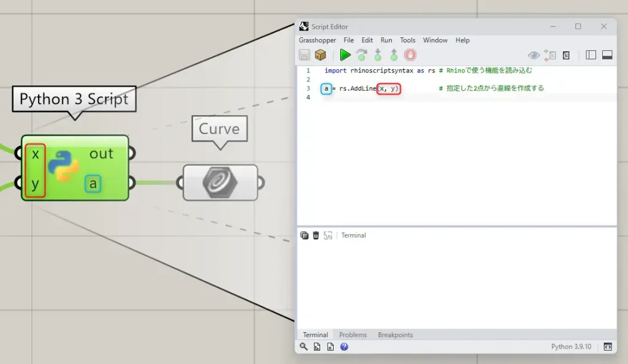Open the Grasshopper menu
Image resolution: width=628 pixels, height=364 pixels.
(x=317, y=40)
